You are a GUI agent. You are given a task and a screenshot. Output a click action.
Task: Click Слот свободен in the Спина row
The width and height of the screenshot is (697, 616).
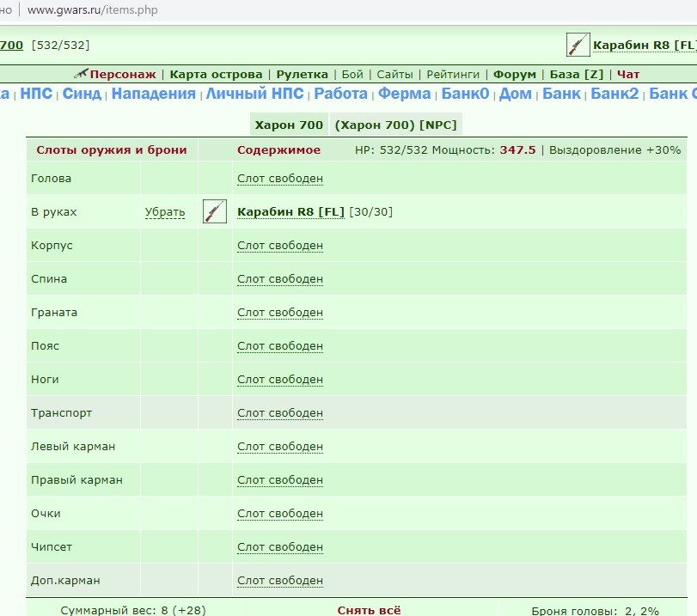[280, 279]
